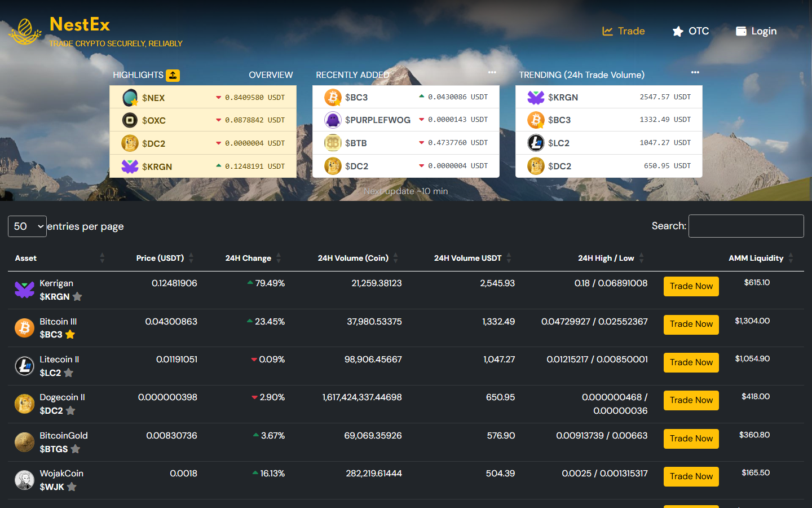Trade Now for BitcoinGold
812x508 pixels.
(x=691, y=439)
